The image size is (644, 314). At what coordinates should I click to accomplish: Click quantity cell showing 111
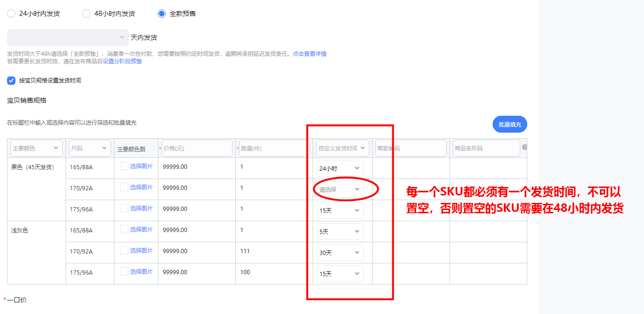coord(274,253)
